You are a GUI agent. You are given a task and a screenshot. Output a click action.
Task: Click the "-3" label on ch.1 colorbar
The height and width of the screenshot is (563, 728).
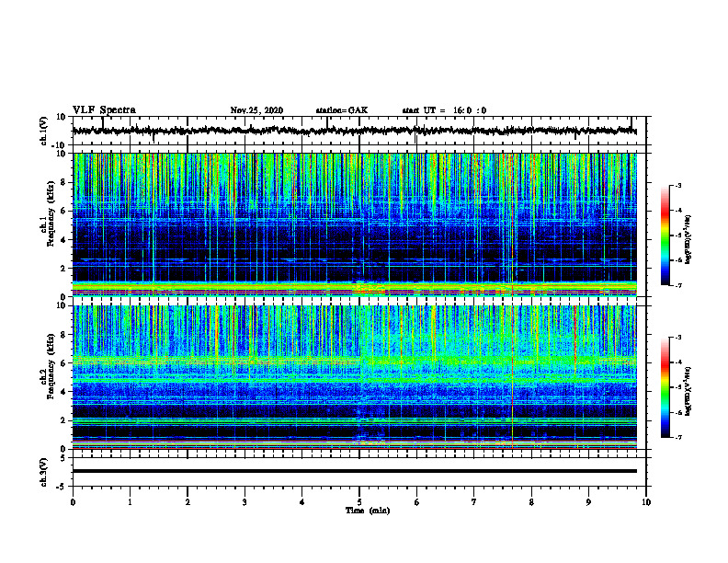[x=678, y=185]
